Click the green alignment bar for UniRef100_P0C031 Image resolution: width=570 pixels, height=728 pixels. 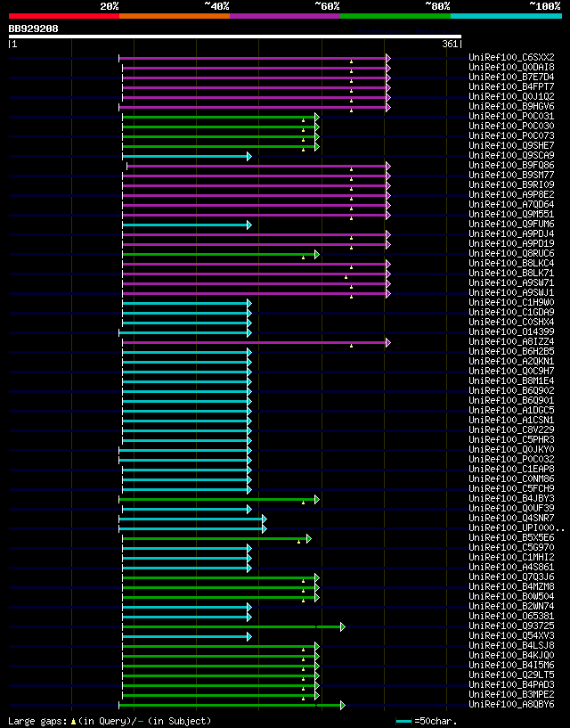(x=221, y=117)
